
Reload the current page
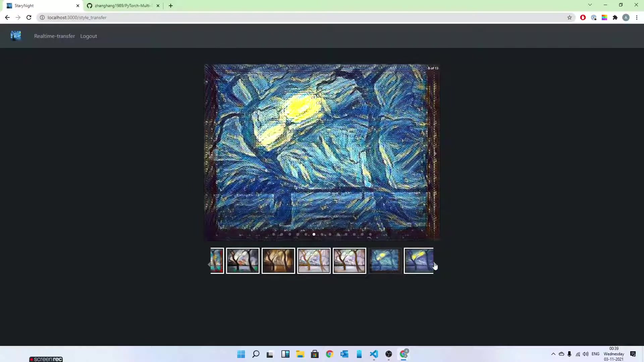tap(29, 17)
